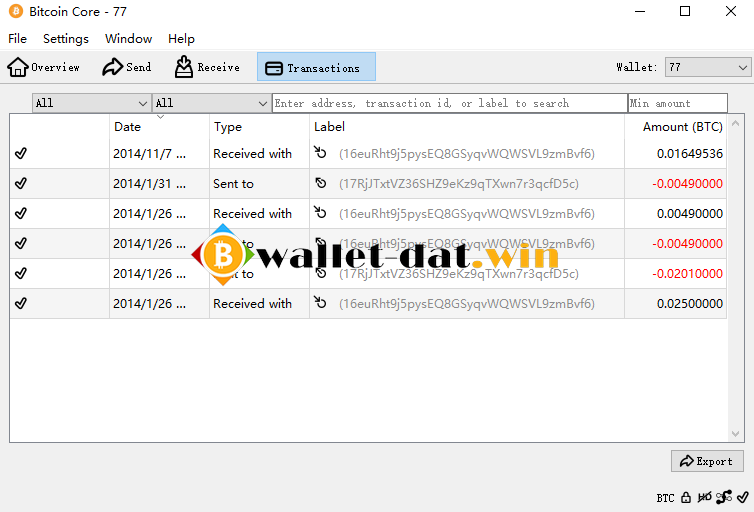Click the received arrow icon in the 0.01649536 row

[320, 152]
